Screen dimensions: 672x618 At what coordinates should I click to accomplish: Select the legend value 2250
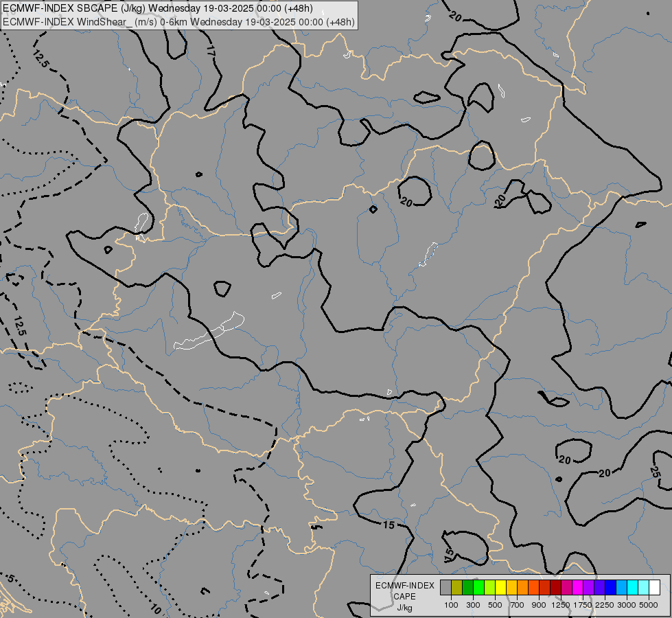604,605
